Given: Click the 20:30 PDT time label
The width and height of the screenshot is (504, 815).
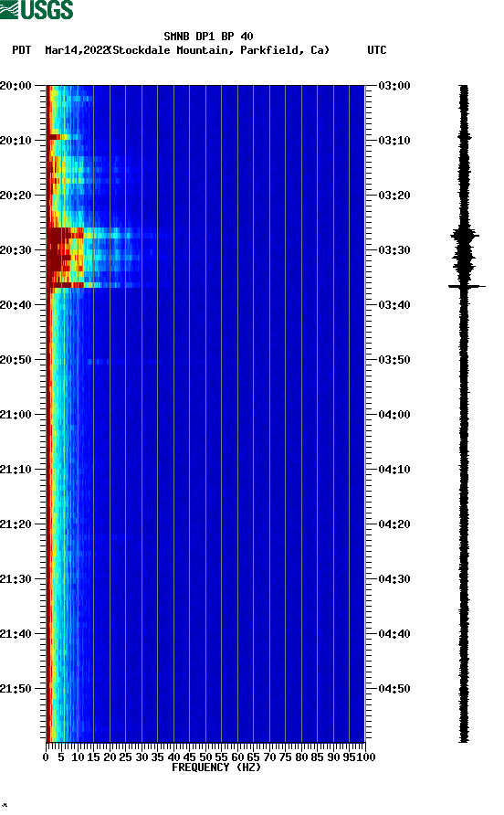Looking at the screenshot, I should [x=16, y=250].
